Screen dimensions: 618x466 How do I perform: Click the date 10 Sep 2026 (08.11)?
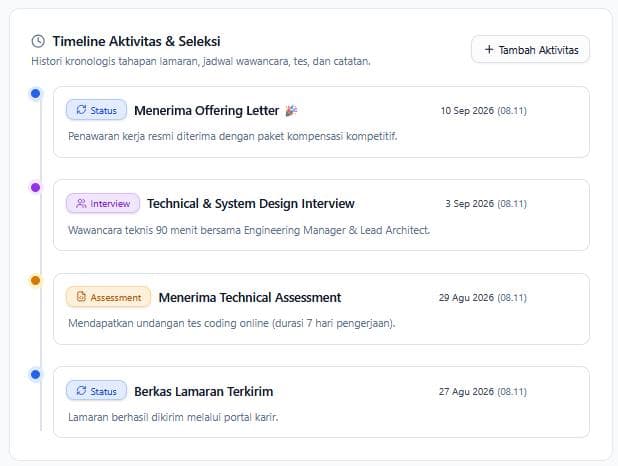[484, 111]
